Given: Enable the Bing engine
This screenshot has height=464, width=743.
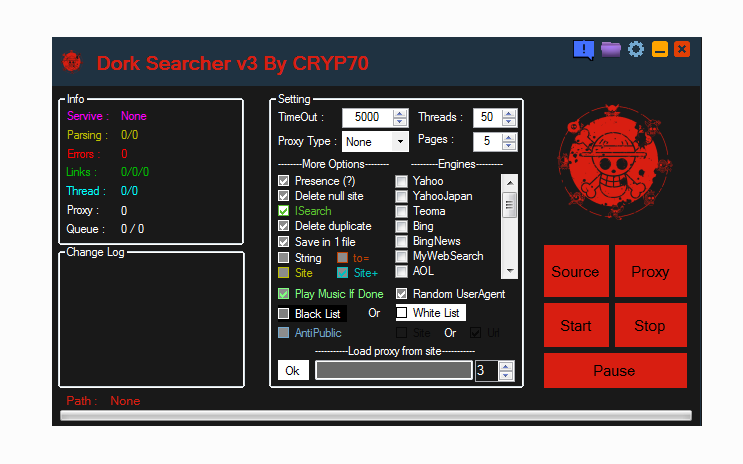Looking at the screenshot, I should point(401,226).
